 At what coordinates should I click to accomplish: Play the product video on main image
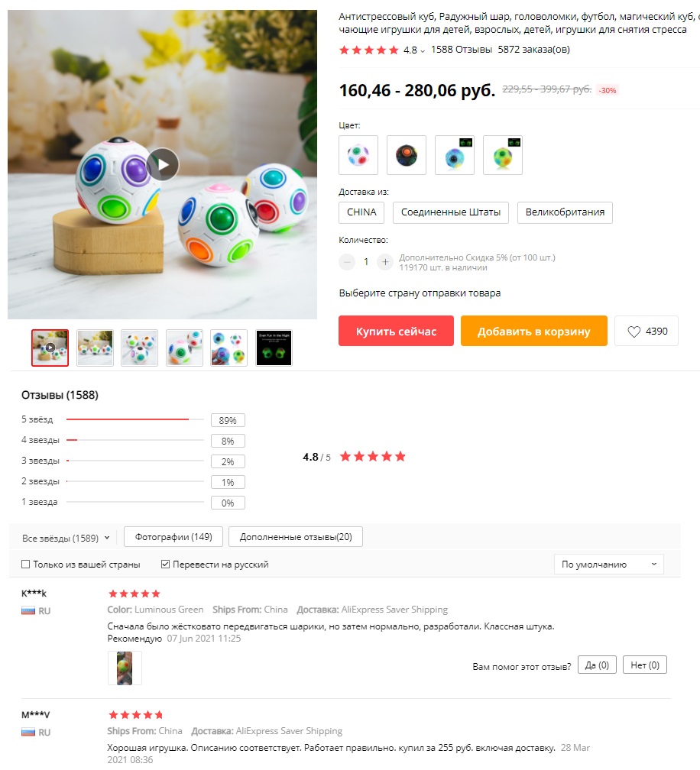tap(163, 164)
